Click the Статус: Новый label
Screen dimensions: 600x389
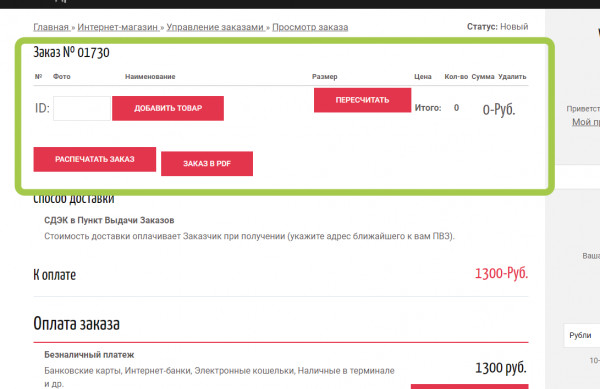(x=497, y=27)
